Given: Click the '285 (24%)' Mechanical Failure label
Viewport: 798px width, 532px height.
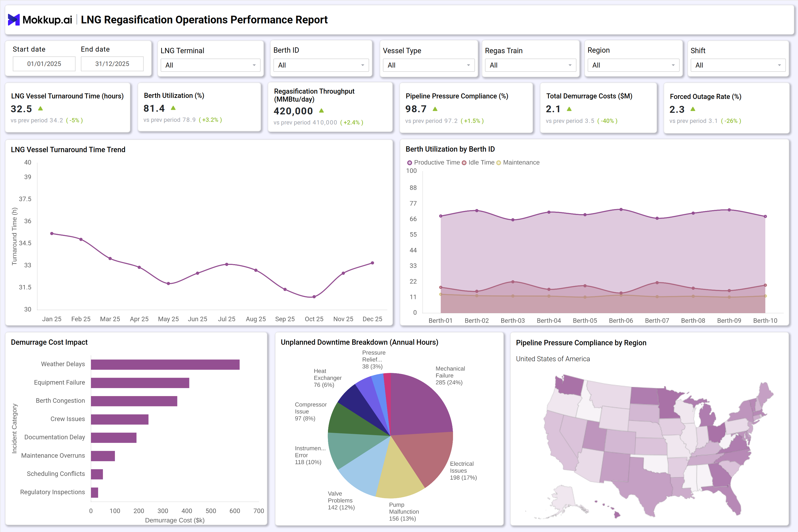Looking at the screenshot, I should 449,383.
